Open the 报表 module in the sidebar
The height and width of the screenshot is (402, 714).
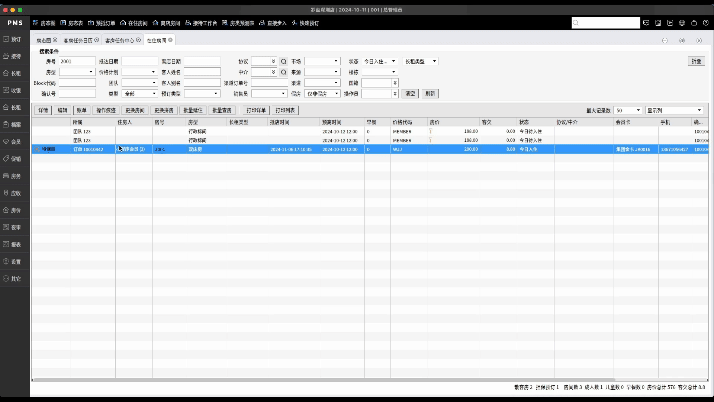pos(13,244)
